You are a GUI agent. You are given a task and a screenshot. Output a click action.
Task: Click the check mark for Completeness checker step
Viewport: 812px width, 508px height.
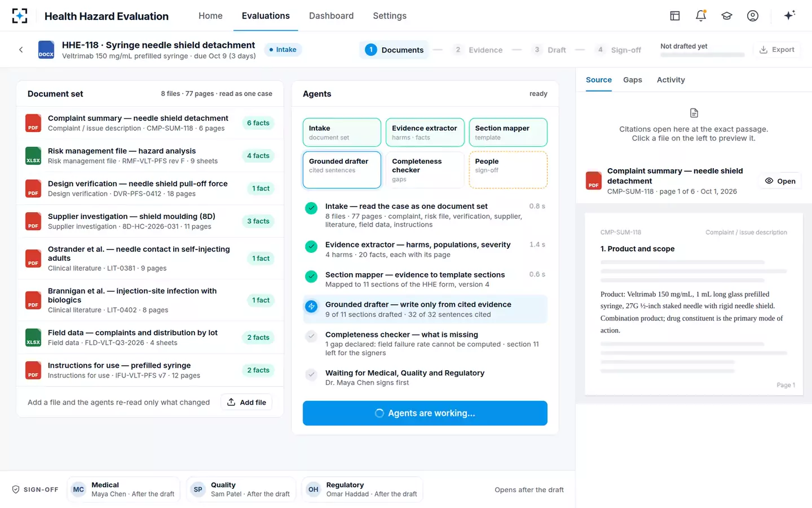point(311,336)
